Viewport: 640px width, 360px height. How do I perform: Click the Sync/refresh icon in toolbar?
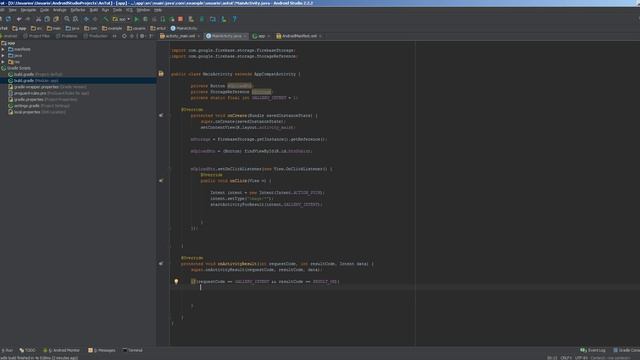tap(8, 19)
